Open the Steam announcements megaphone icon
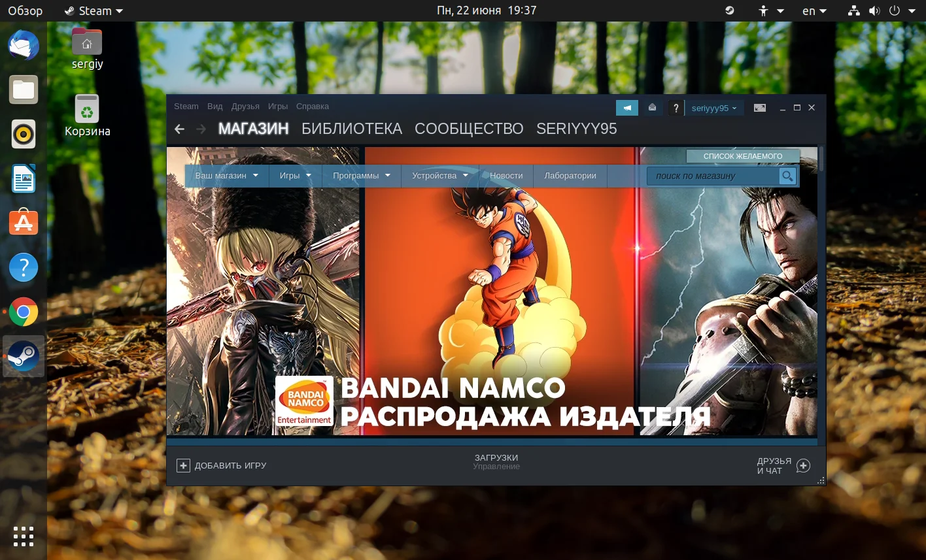 coord(627,108)
